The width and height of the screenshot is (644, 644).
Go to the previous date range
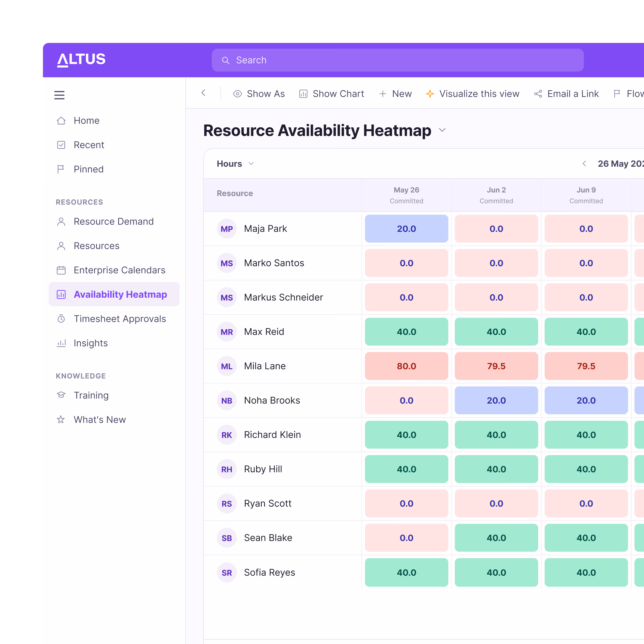click(584, 164)
